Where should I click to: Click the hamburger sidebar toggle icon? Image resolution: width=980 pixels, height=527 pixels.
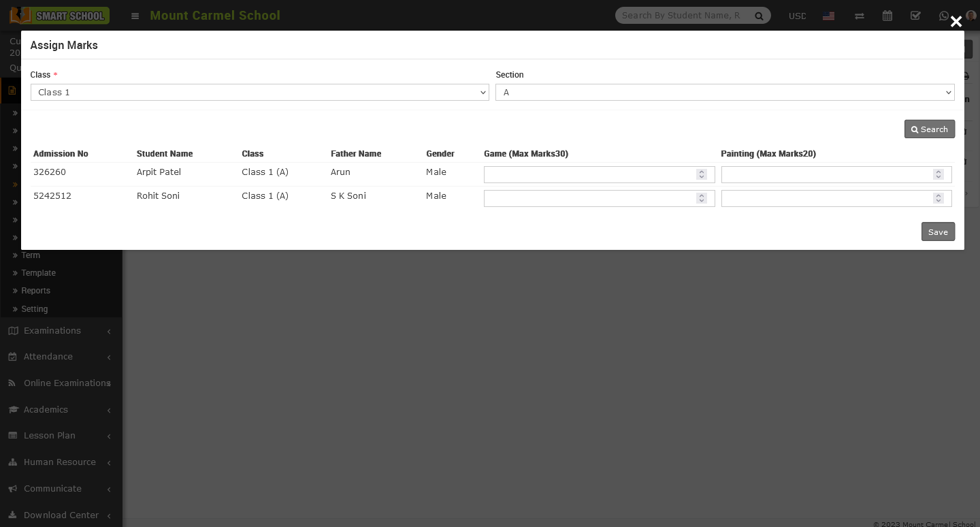135,16
